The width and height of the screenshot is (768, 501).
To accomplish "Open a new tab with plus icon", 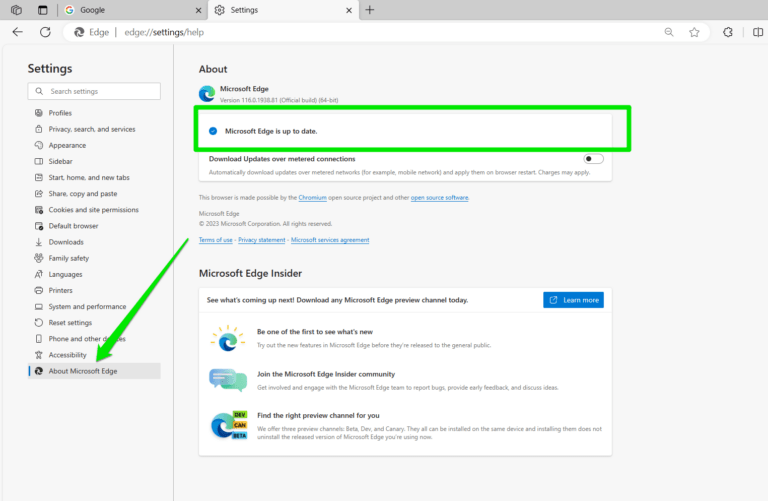I will coord(370,10).
